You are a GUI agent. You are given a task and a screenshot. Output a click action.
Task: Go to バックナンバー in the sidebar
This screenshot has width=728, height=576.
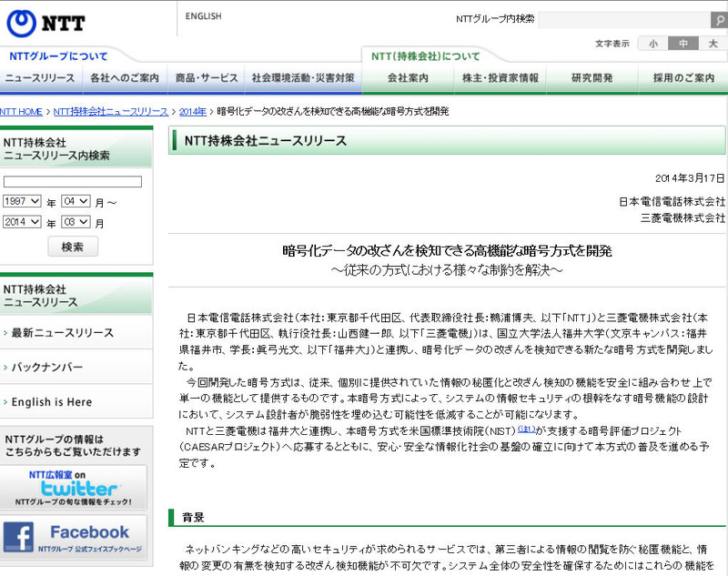coord(47,368)
